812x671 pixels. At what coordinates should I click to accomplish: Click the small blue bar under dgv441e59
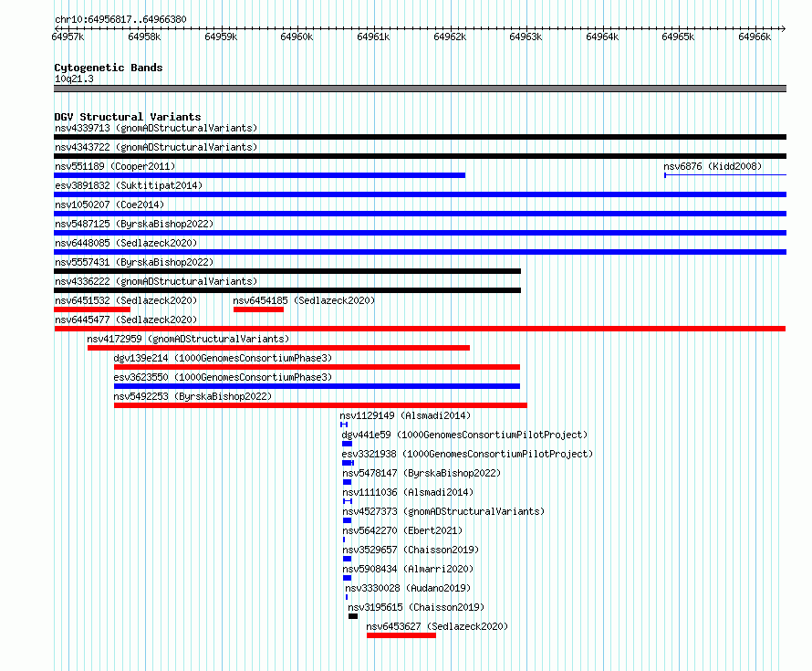[x=347, y=444]
